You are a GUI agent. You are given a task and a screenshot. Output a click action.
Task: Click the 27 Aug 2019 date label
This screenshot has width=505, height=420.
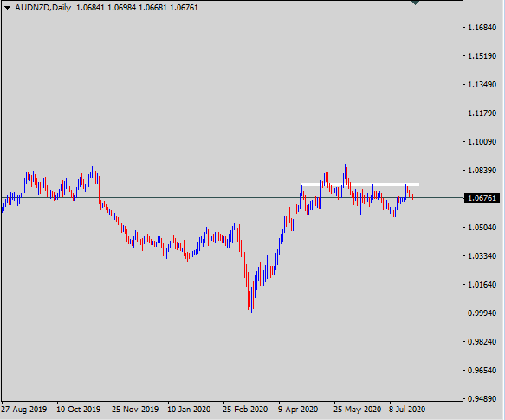(x=24, y=410)
